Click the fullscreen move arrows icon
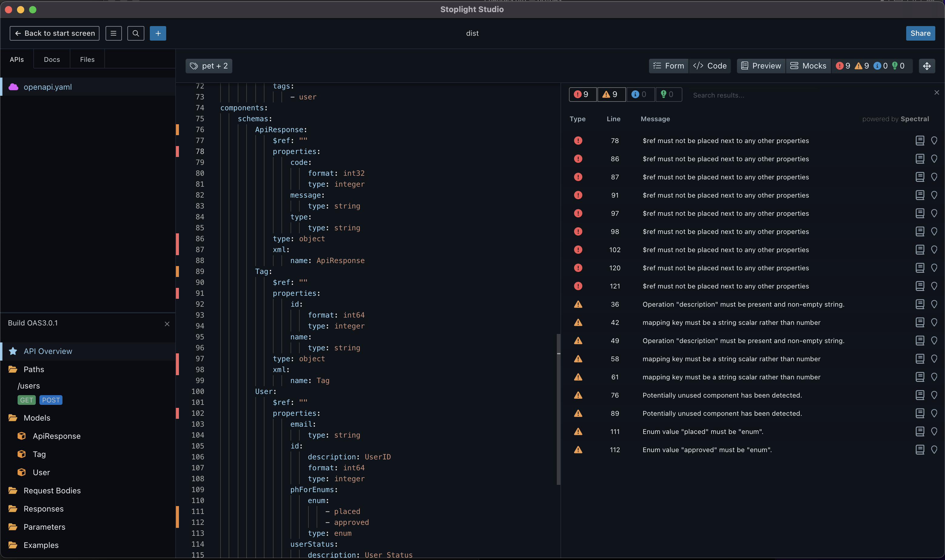 point(927,66)
